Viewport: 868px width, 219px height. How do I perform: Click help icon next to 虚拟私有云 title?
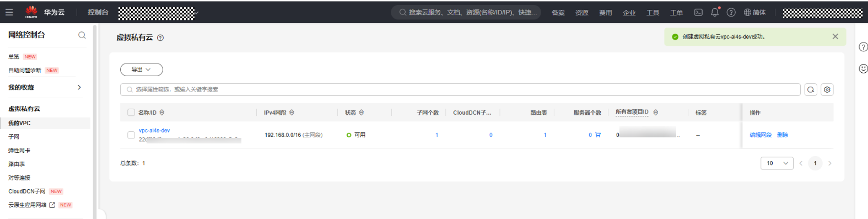(160, 38)
